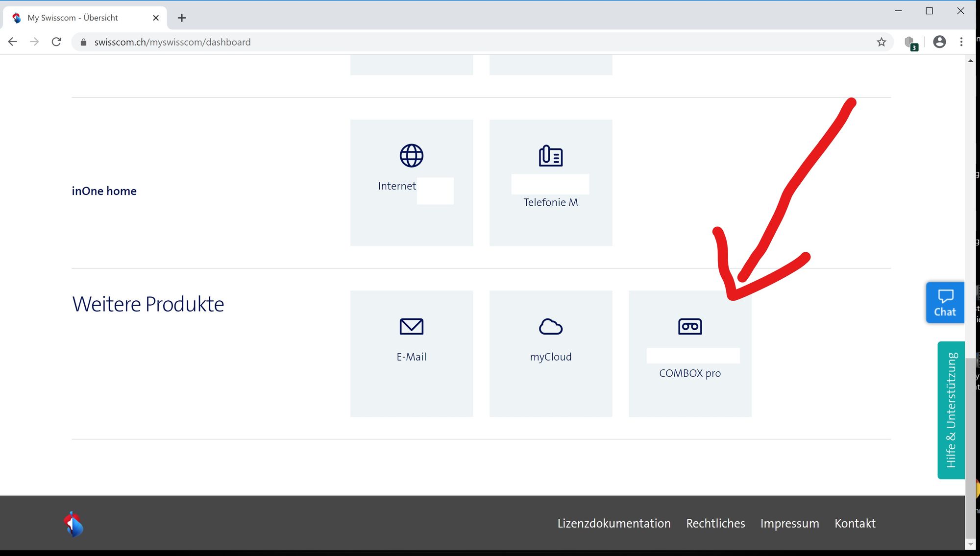Bookmark this page with star icon
The width and height of the screenshot is (980, 556).
point(882,42)
